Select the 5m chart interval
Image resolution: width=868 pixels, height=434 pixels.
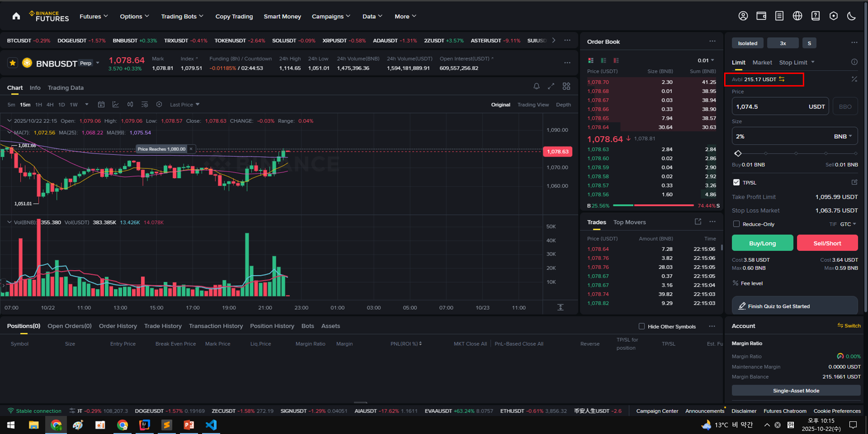11,105
